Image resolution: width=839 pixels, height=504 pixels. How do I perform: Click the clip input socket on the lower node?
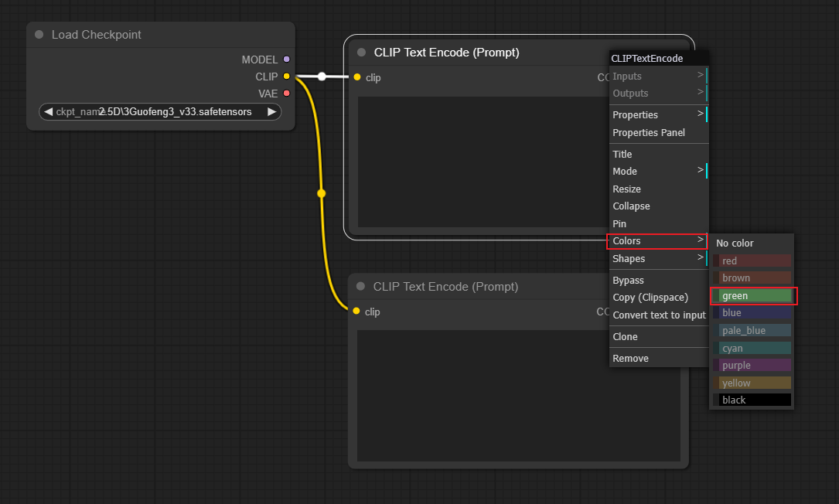point(356,312)
